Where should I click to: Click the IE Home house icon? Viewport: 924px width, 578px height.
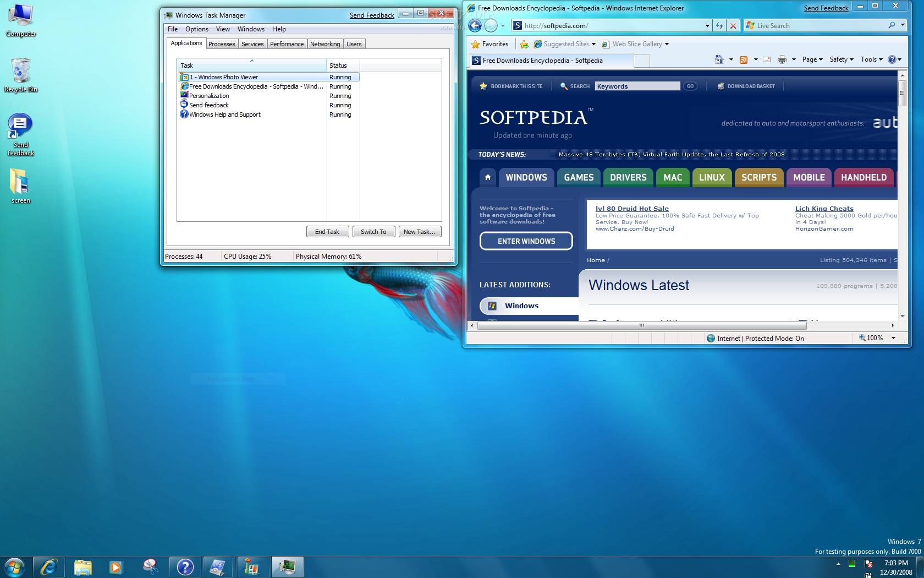719,59
